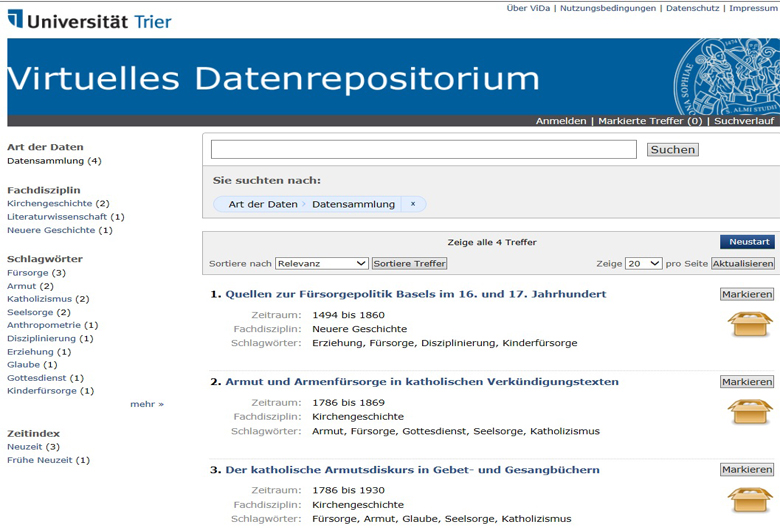Click the Zeitraum value 1494 bis 1860
The image size is (780, 531).
(348, 315)
